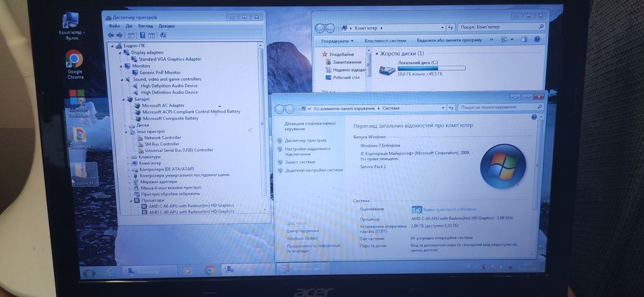Screen dimensions: 644x297
Task: Click Властивості системи in Explorer toolbar
Action: point(385,41)
